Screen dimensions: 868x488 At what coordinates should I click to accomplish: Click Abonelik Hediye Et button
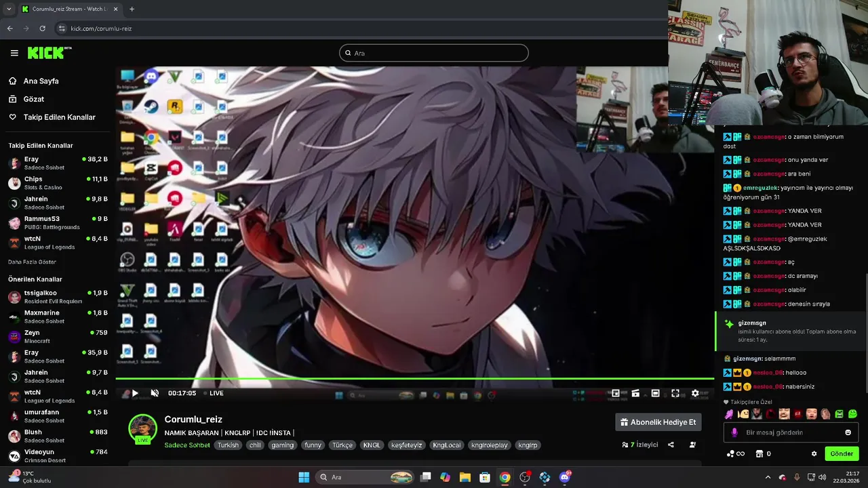pyautogui.click(x=658, y=422)
